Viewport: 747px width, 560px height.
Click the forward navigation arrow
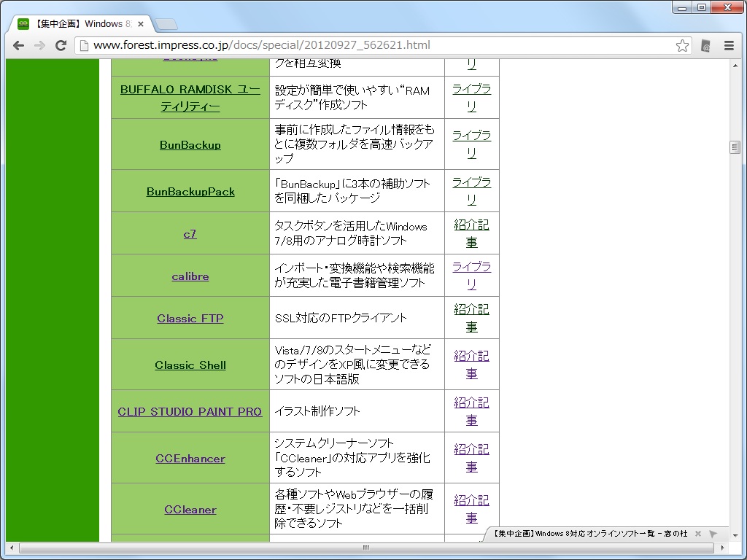(x=39, y=45)
